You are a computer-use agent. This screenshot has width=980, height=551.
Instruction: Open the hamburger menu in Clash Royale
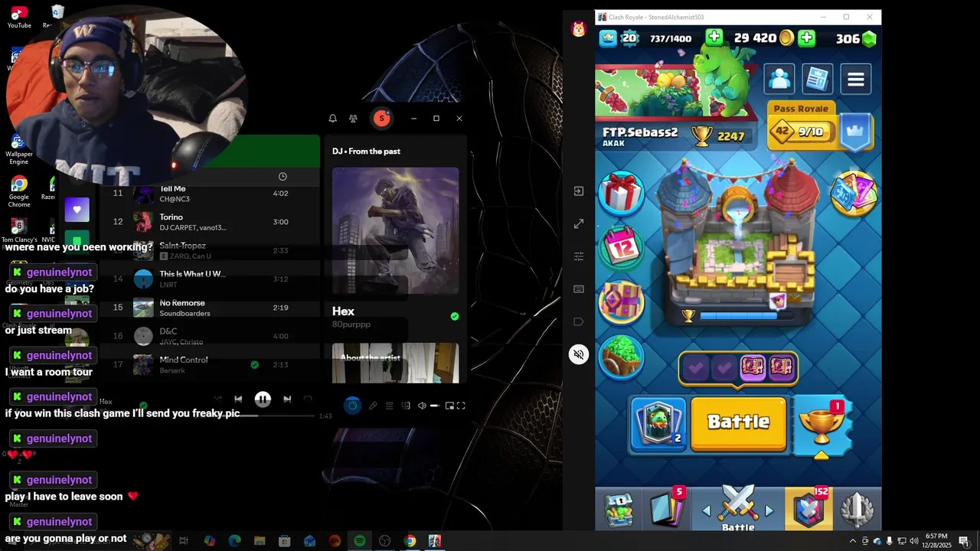point(855,79)
